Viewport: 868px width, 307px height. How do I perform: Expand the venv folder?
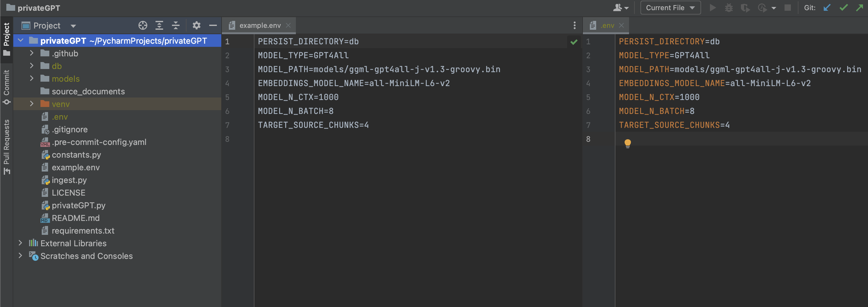coord(31,103)
